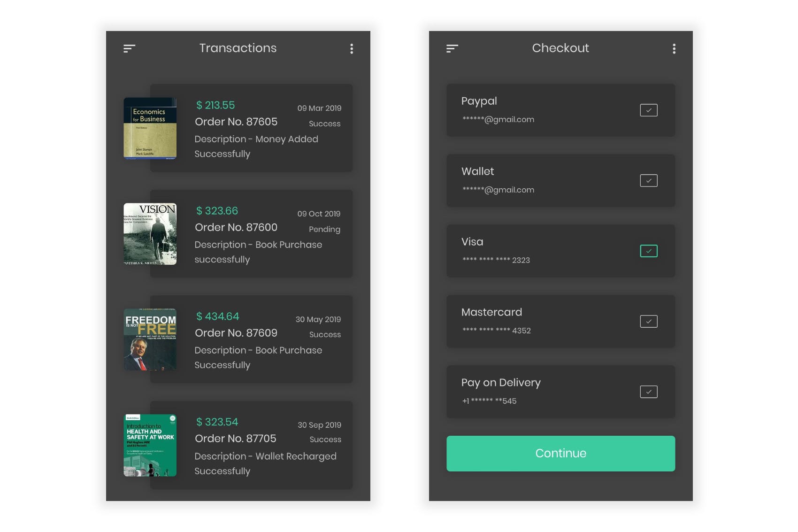The width and height of the screenshot is (798, 532).
Task: Click the Economics for Business book cover
Action: (150, 128)
